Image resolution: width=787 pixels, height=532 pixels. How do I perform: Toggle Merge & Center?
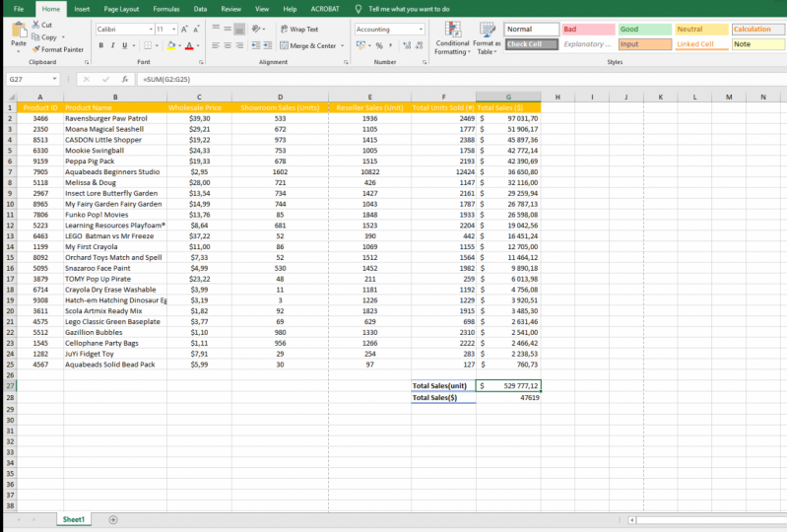(x=308, y=45)
